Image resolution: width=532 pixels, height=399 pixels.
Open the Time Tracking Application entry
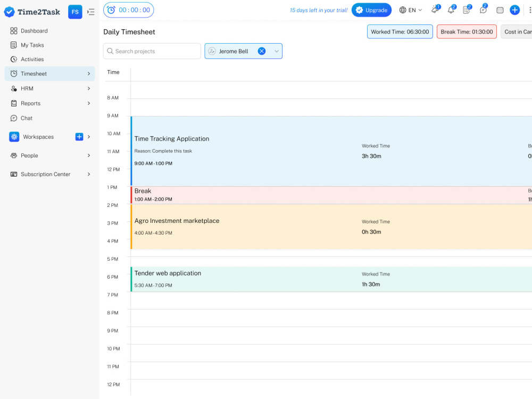pyautogui.click(x=331, y=151)
